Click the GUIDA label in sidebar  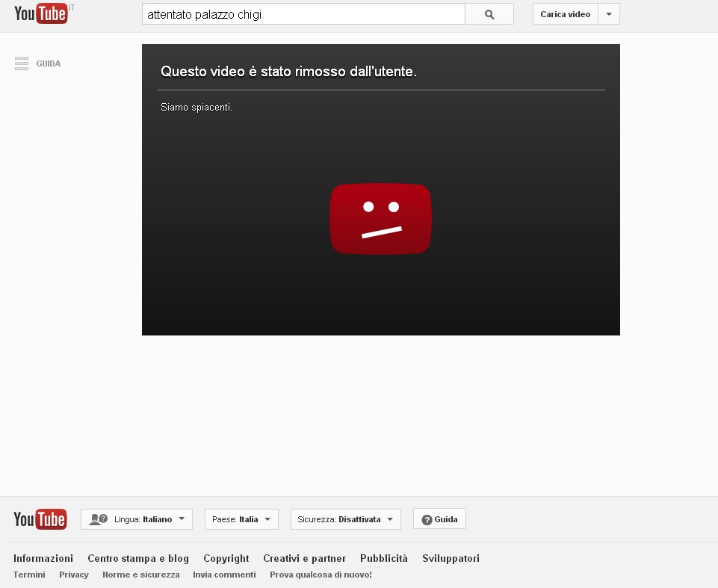(49, 64)
